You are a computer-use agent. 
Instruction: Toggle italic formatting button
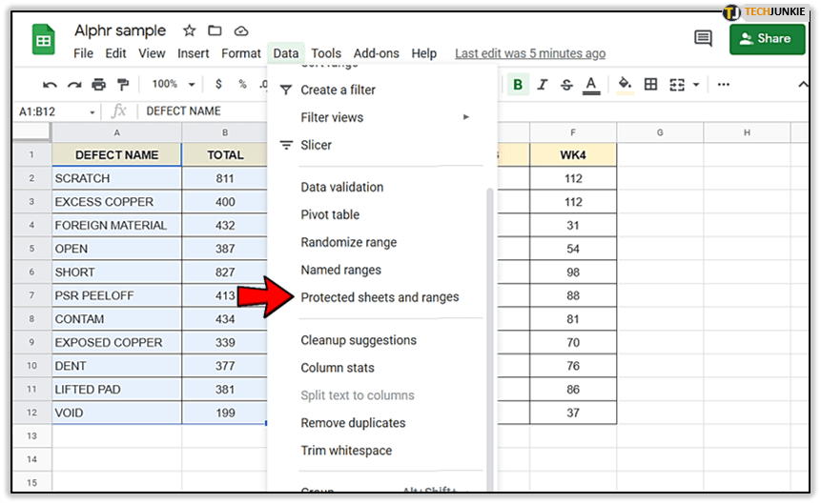tap(542, 85)
